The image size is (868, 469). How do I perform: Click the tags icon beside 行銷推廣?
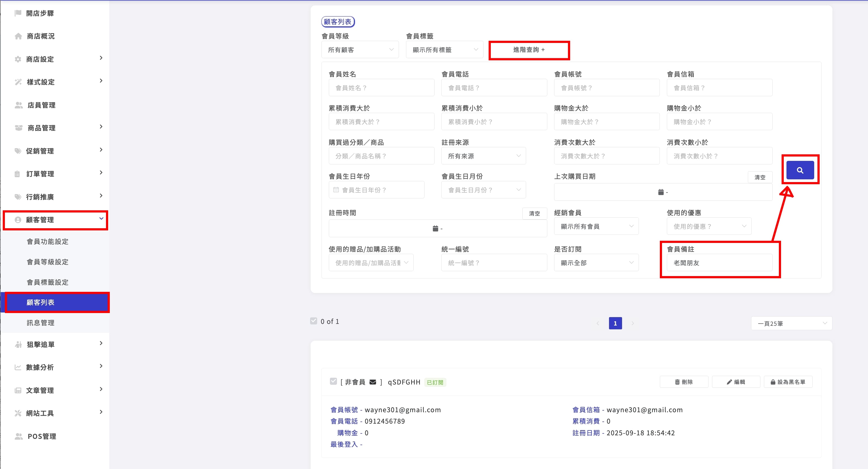[x=18, y=197]
